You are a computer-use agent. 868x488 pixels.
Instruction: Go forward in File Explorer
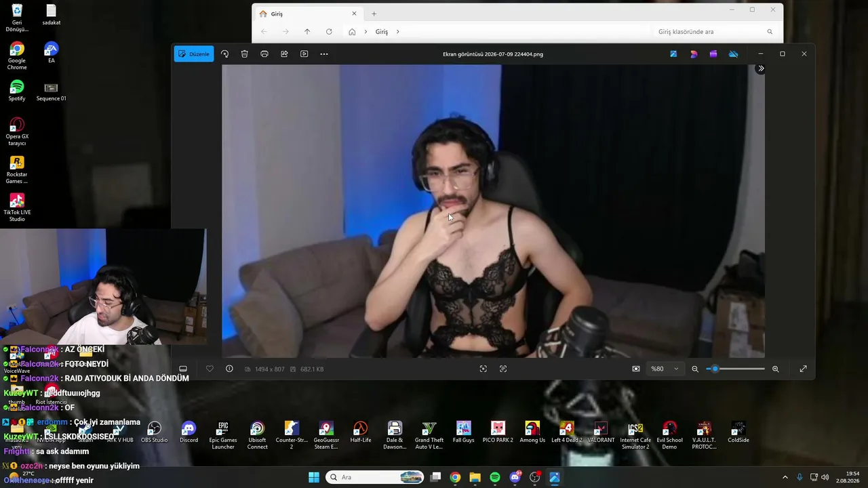pos(285,32)
